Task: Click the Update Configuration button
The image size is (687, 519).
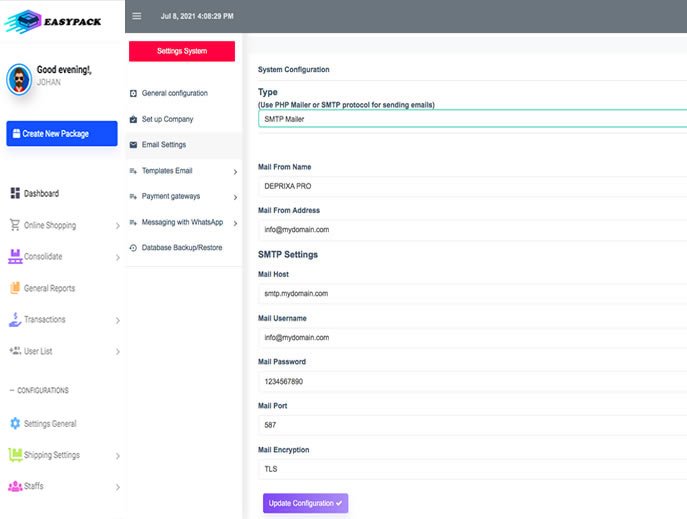Action: 305,503
